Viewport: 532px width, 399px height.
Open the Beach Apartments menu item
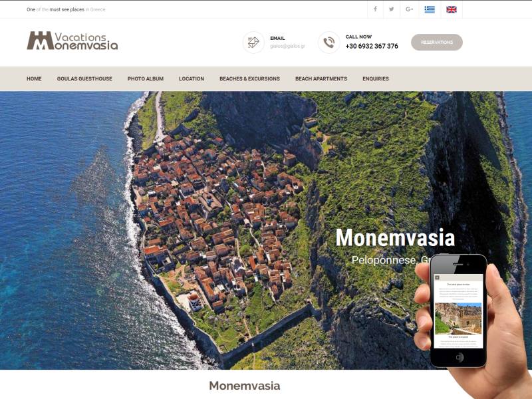(x=321, y=78)
